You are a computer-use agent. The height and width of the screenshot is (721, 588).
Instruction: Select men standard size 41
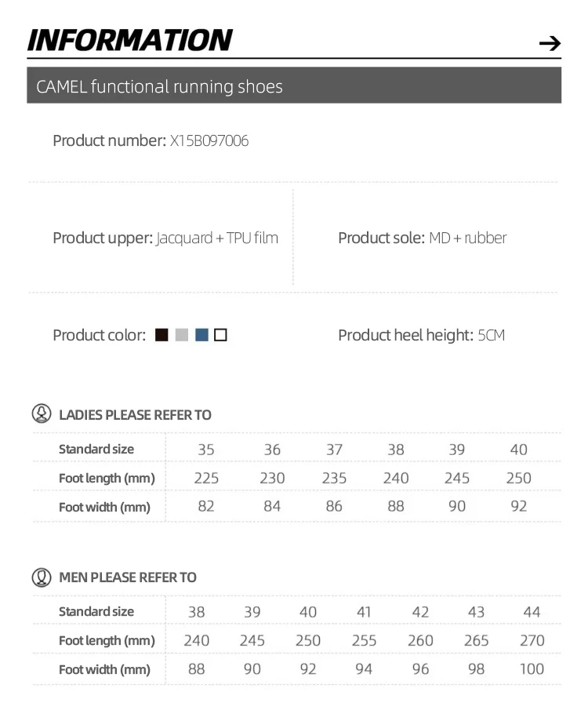click(364, 612)
